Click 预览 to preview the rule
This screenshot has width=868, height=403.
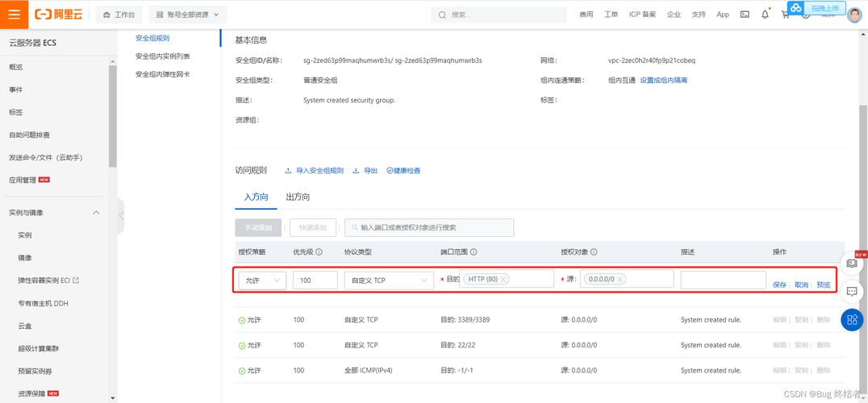[x=824, y=285]
